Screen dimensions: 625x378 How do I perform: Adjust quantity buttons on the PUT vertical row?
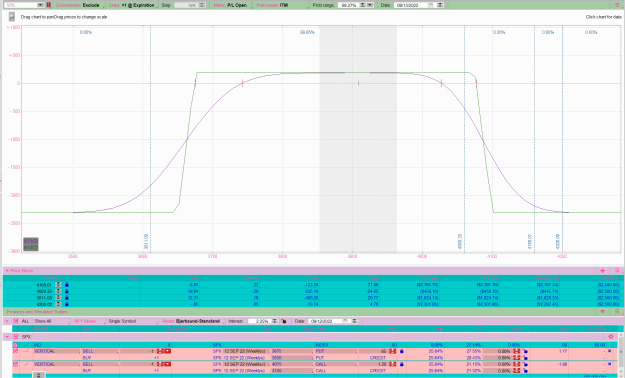pyautogui.click(x=164, y=351)
